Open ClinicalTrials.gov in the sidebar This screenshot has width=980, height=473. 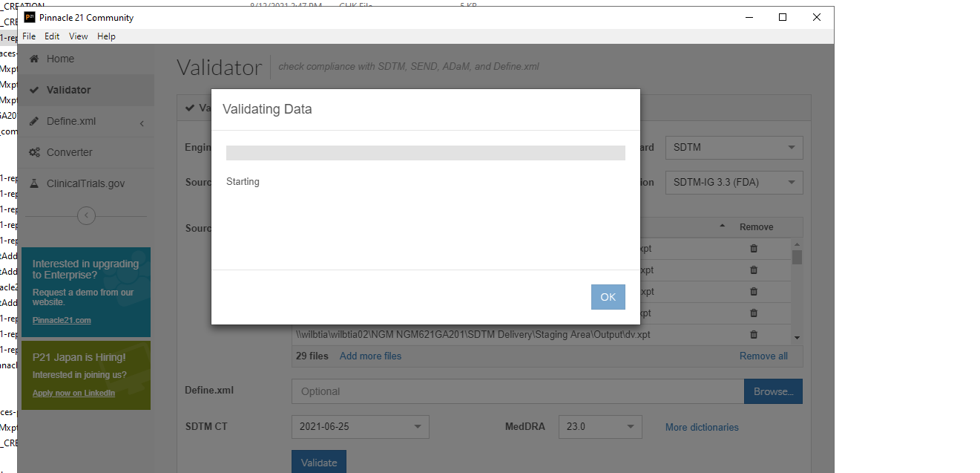[86, 183]
